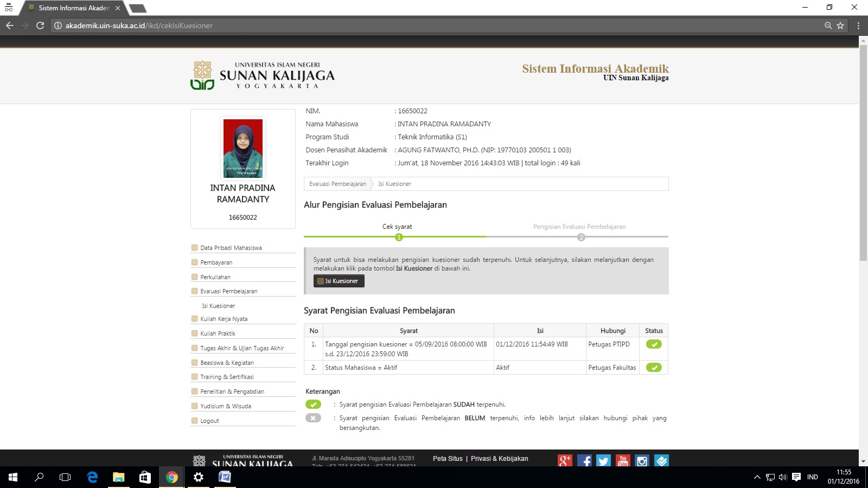Expand Tugas Akhir & Ujian Tugas Akhir
The height and width of the screenshot is (488, 868).
[x=242, y=348]
